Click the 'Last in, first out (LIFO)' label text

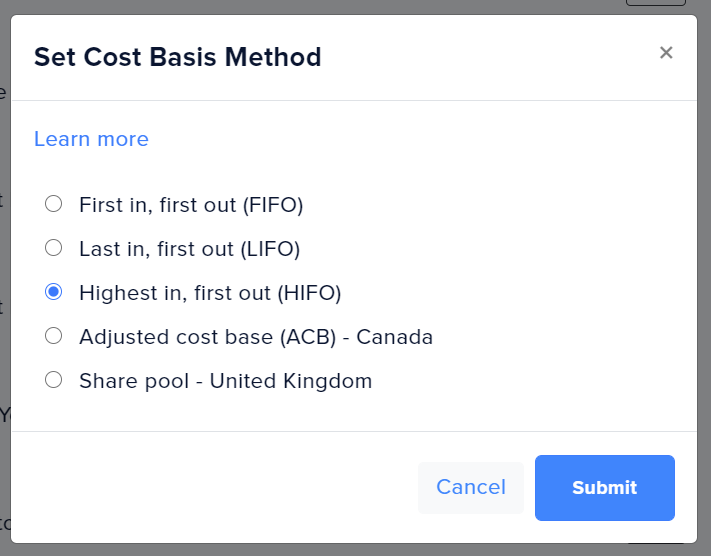(189, 248)
